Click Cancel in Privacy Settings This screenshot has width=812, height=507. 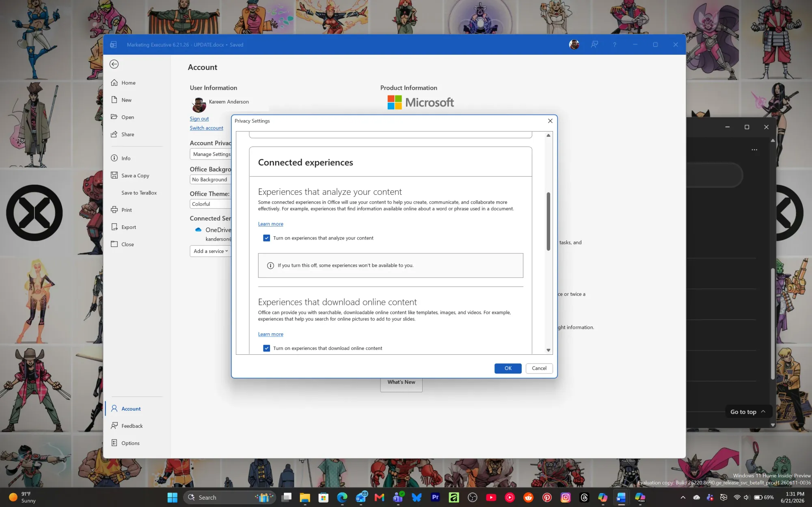tap(539, 368)
